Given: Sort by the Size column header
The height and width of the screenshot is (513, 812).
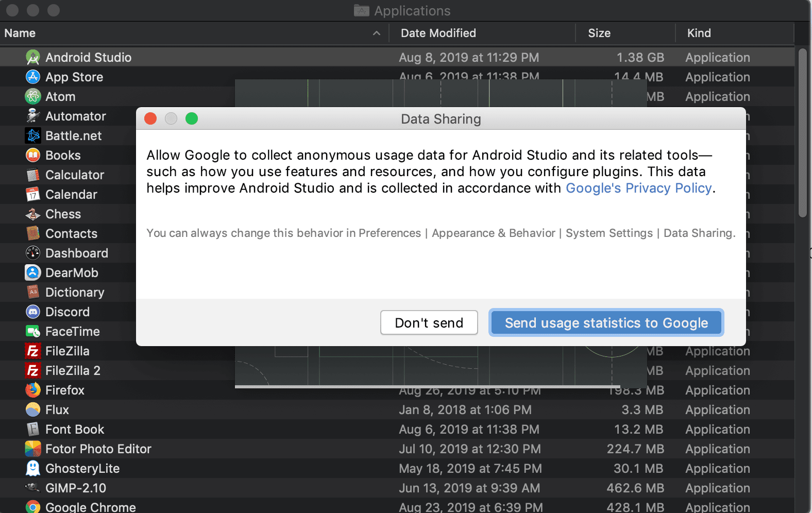Looking at the screenshot, I should click(599, 33).
